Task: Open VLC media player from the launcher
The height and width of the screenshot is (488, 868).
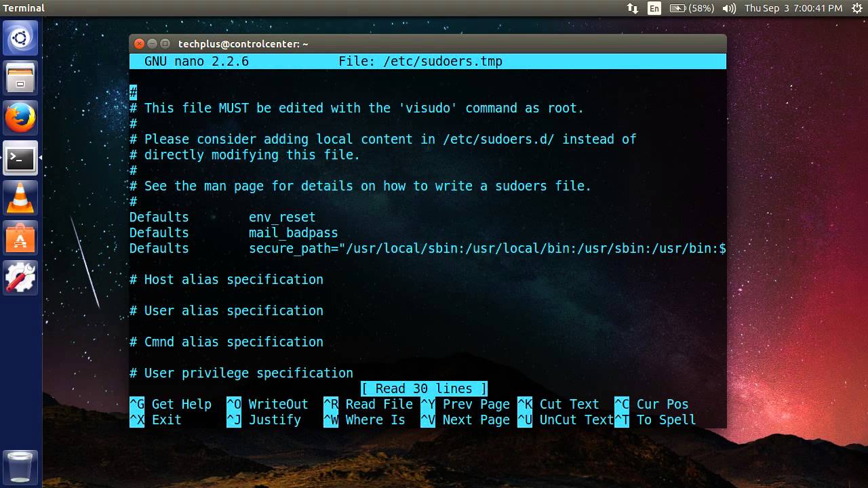Action: coord(20,199)
